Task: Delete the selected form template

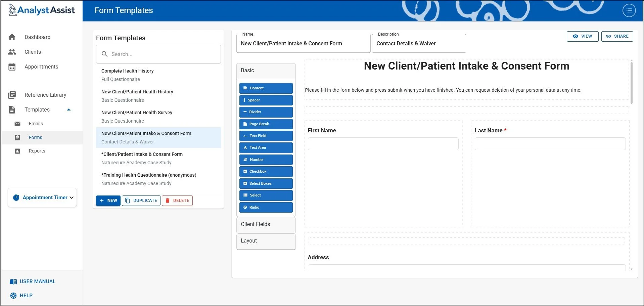Action: pos(177,201)
